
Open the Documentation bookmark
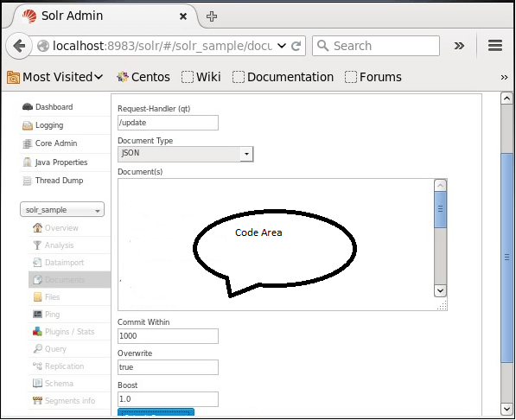point(283,77)
